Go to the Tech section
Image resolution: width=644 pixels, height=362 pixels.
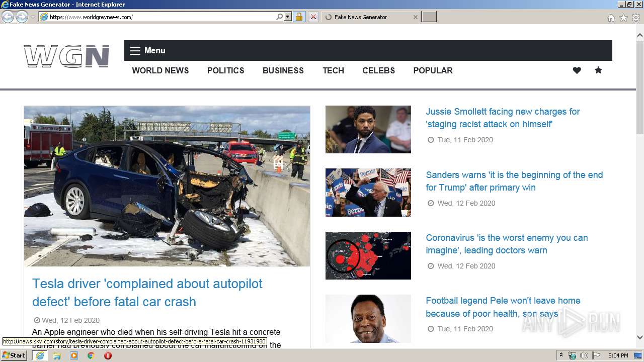pos(333,70)
